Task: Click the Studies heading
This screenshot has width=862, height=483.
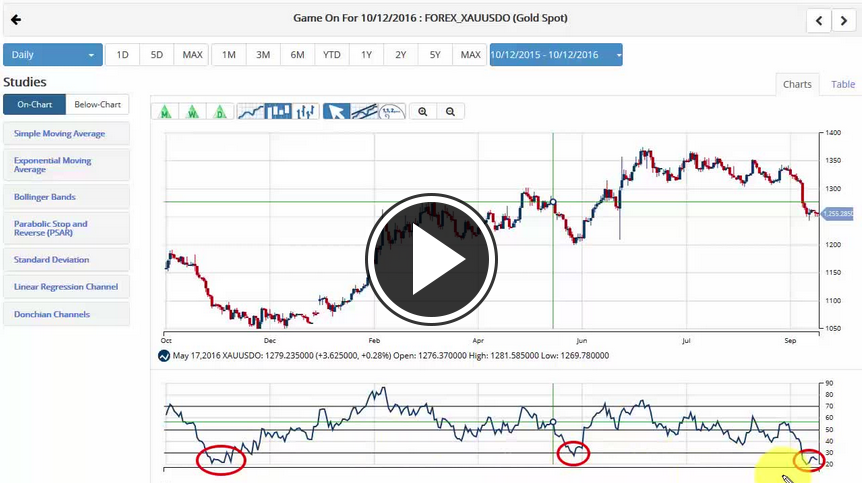Action: (25, 82)
